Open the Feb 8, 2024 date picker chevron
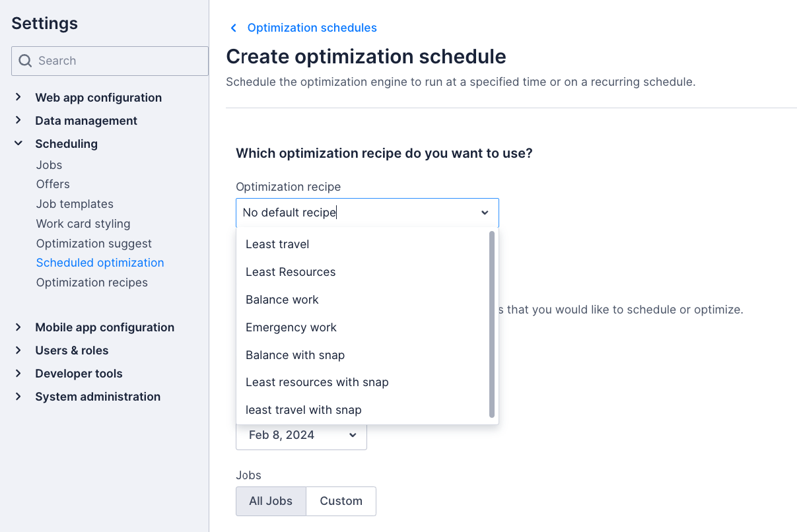Screen dimensions: 797x532 tap(352, 434)
